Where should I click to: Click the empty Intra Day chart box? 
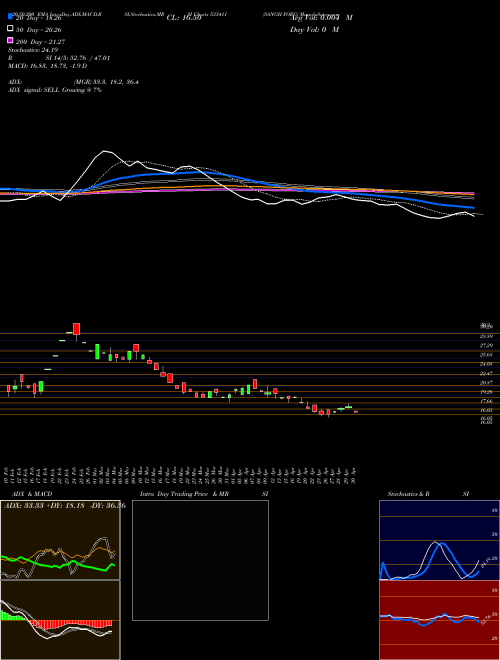click(x=200, y=560)
